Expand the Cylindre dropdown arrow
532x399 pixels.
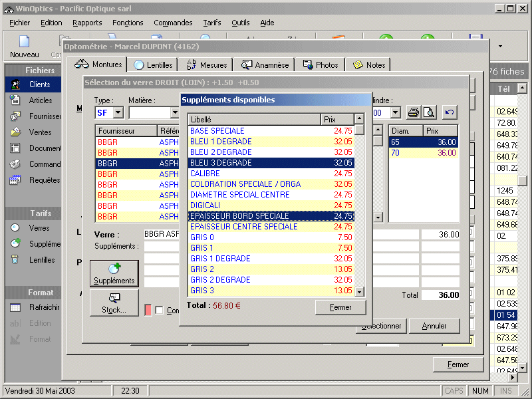395,113
